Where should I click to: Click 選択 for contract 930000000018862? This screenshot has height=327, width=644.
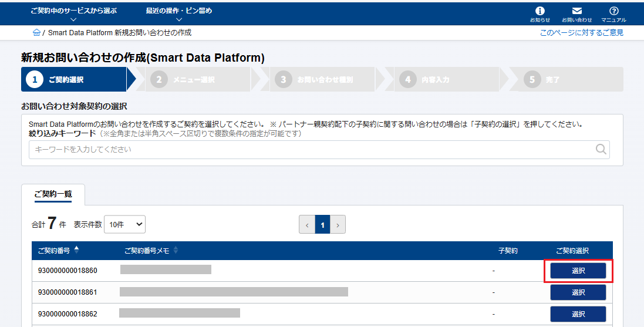click(x=578, y=314)
